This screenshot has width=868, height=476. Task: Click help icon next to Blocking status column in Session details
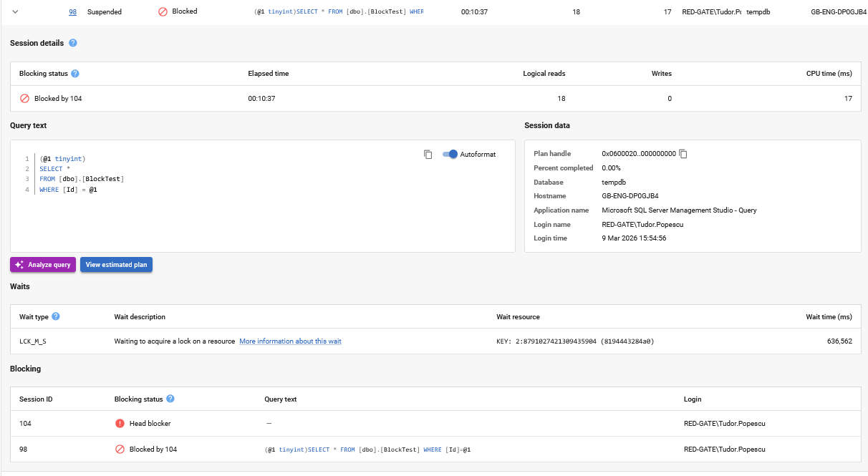coord(75,74)
